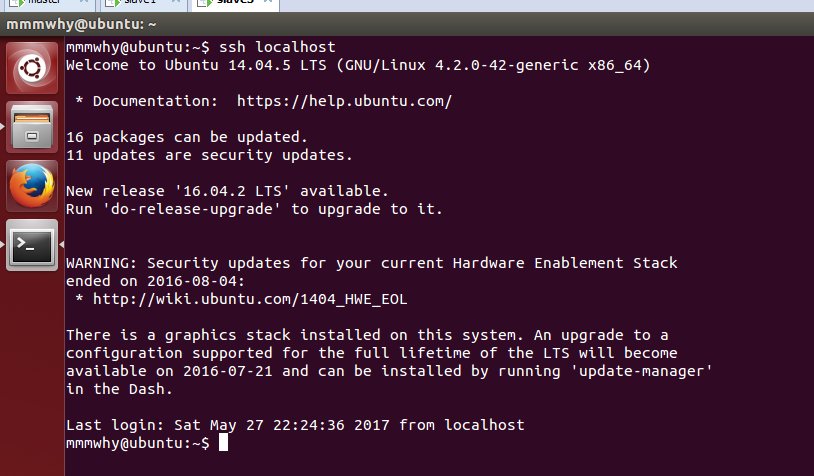
Task: Click the VM icon on slave1 tab
Action: click(x=109, y=4)
